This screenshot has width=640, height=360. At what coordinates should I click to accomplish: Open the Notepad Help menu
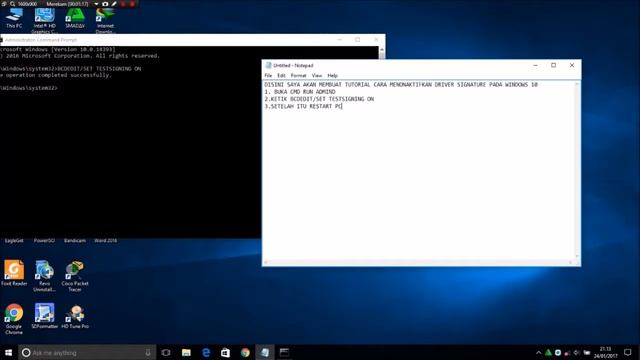click(x=333, y=76)
